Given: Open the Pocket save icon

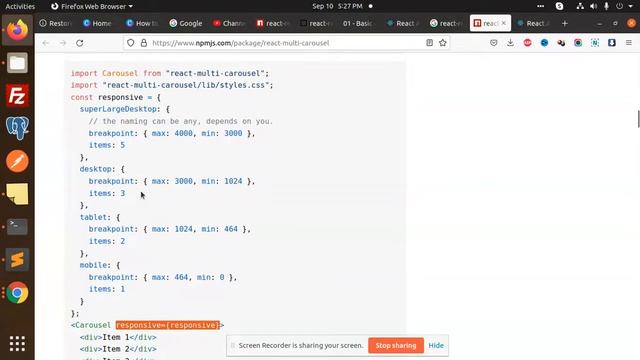Looking at the screenshot, I should (493, 42).
